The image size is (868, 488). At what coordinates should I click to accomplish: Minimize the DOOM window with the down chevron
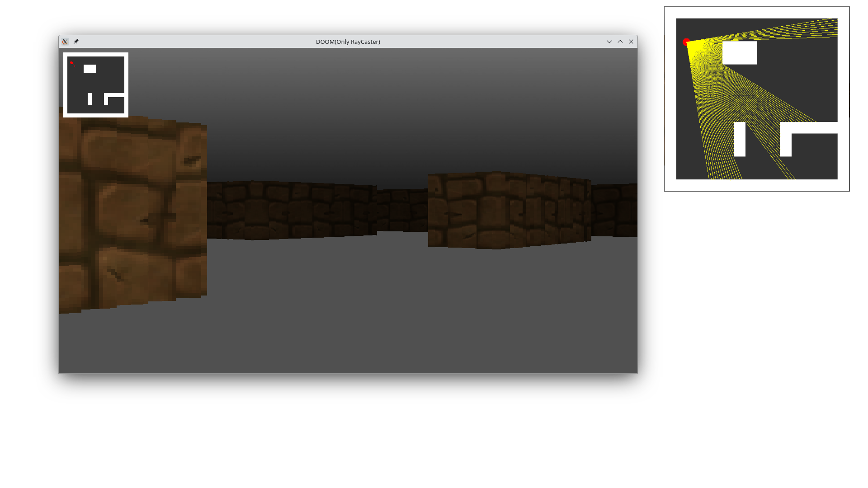(609, 42)
